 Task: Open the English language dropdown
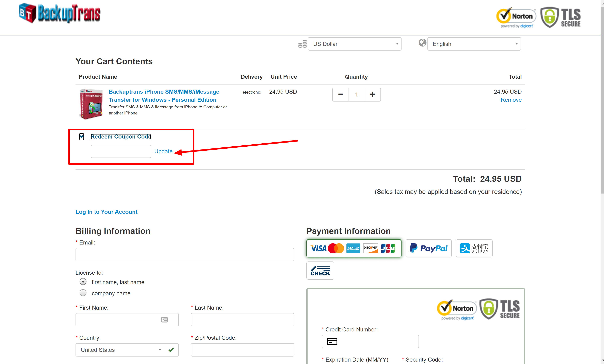[x=474, y=44]
